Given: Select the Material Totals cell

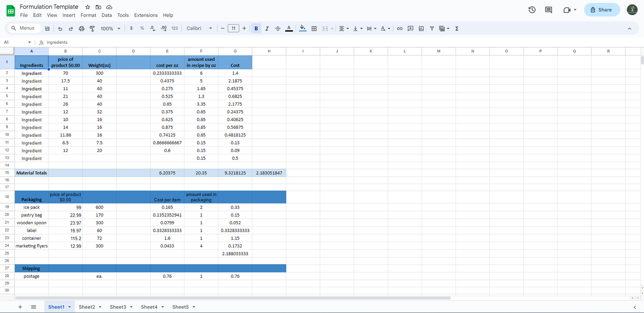Looking at the screenshot, I should (32, 173).
